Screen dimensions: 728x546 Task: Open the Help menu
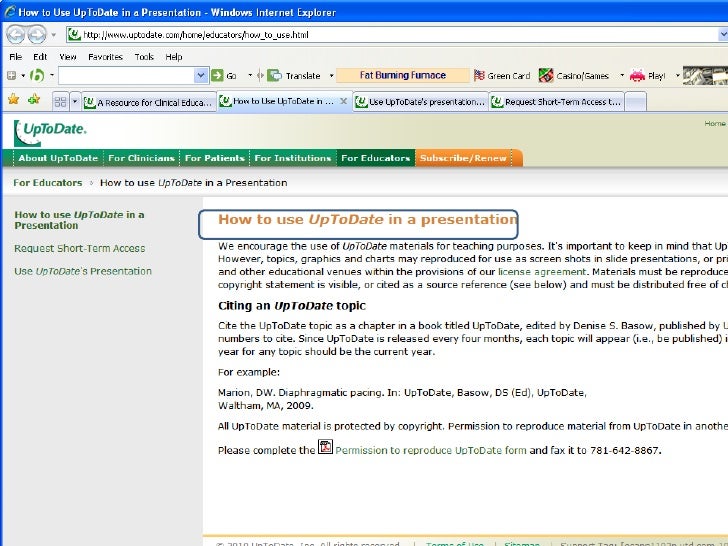point(174,57)
